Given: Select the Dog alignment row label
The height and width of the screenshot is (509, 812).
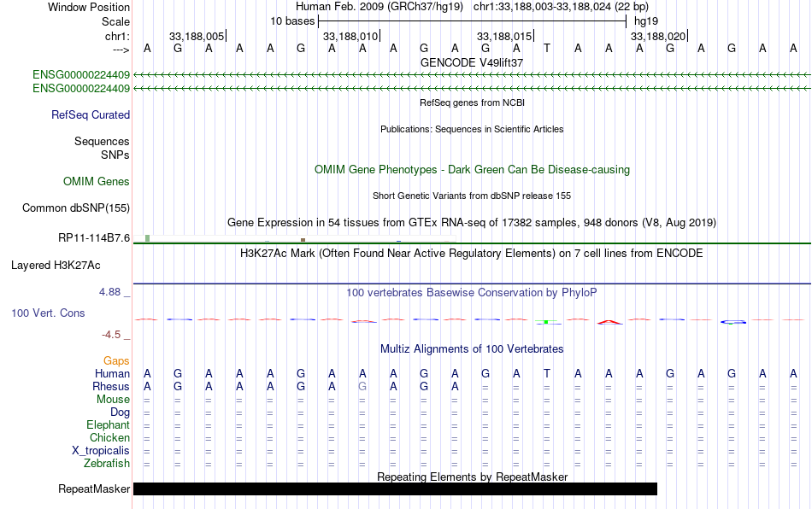Looking at the screenshot, I should (120, 412).
